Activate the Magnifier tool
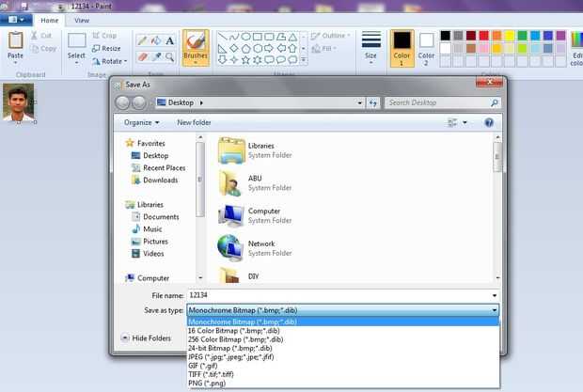 coord(169,56)
